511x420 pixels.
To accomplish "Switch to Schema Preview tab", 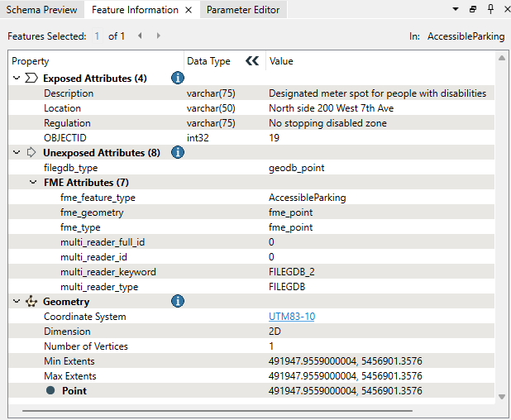I will 41,10.
